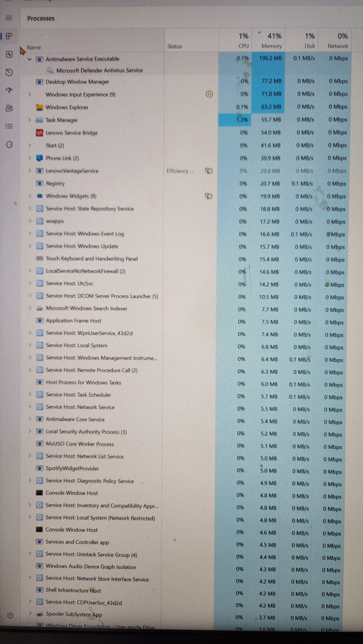Expand the Start (2) process group
Viewport: 363px width, 644px height.
(29, 145)
